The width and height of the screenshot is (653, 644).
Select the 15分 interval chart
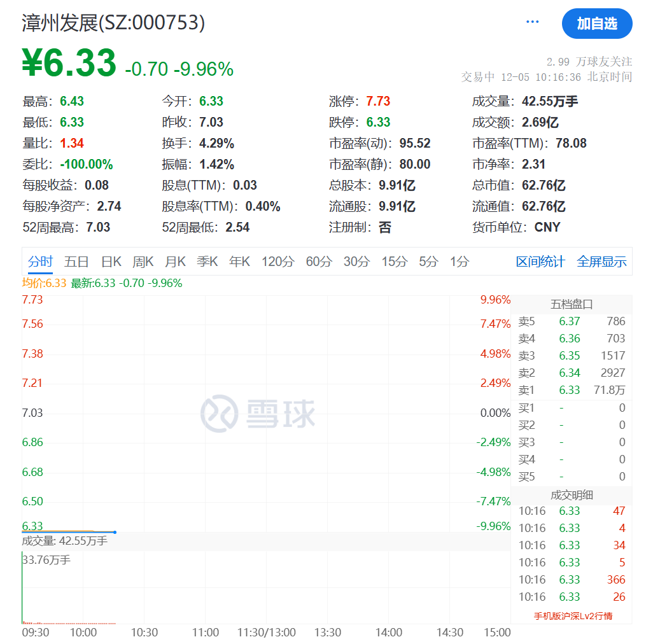[394, 262]
